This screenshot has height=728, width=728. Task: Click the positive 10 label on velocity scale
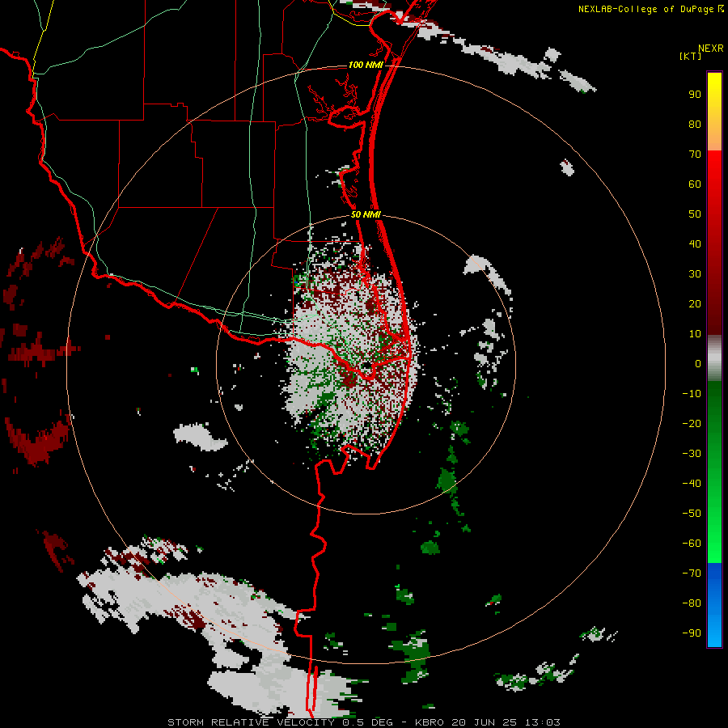pyautogui.click(x=695, y=334)
